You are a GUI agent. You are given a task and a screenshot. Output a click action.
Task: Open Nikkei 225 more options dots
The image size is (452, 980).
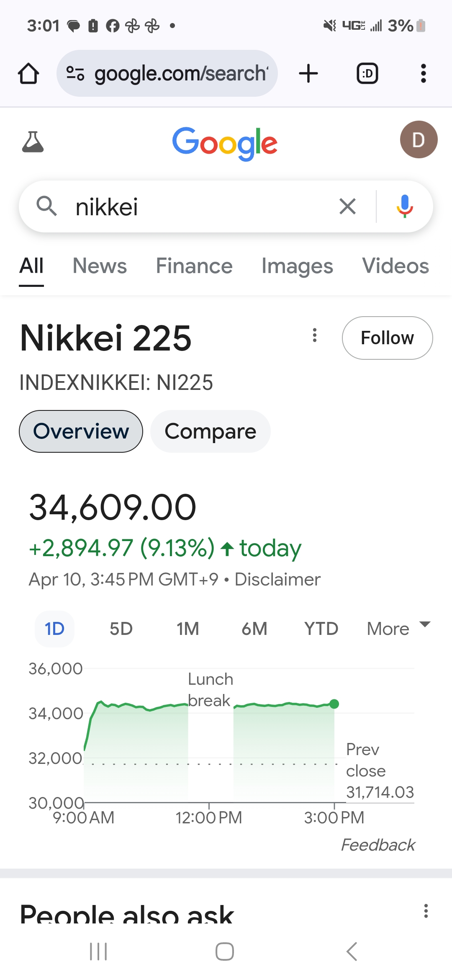click(x=315, y=335)
